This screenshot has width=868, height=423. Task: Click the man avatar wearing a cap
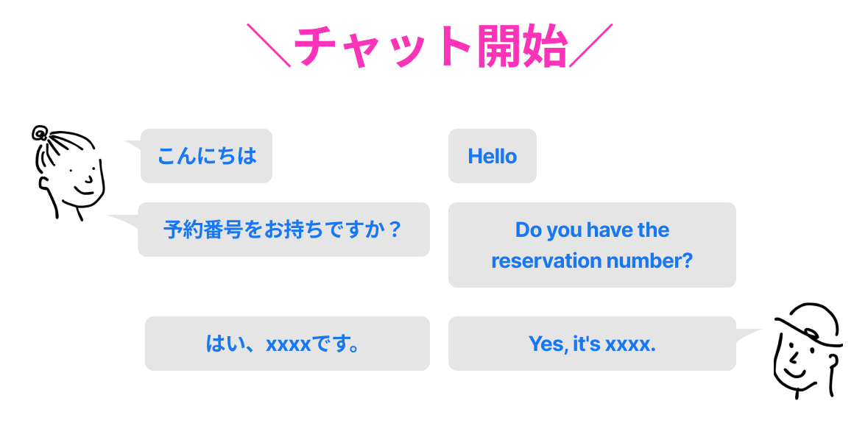click(806, 351)
